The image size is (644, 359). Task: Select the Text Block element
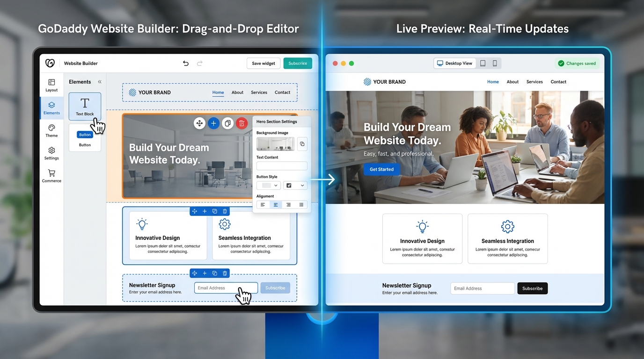click(85, 106)
